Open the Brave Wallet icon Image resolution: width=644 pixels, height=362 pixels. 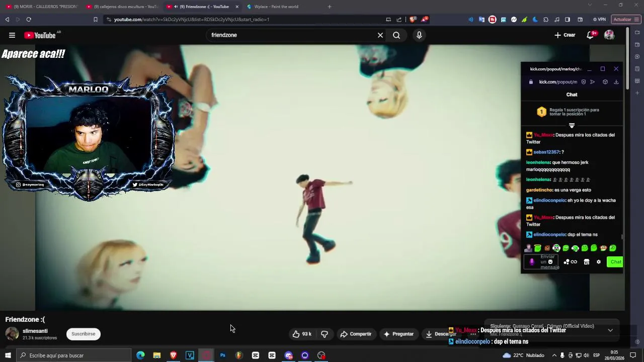580,20
